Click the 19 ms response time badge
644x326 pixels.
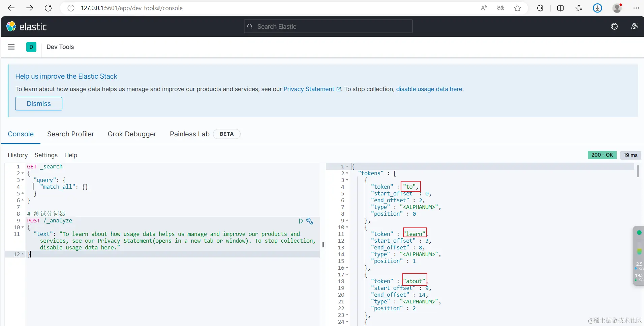pyautogui.click(x=631, y=155)
